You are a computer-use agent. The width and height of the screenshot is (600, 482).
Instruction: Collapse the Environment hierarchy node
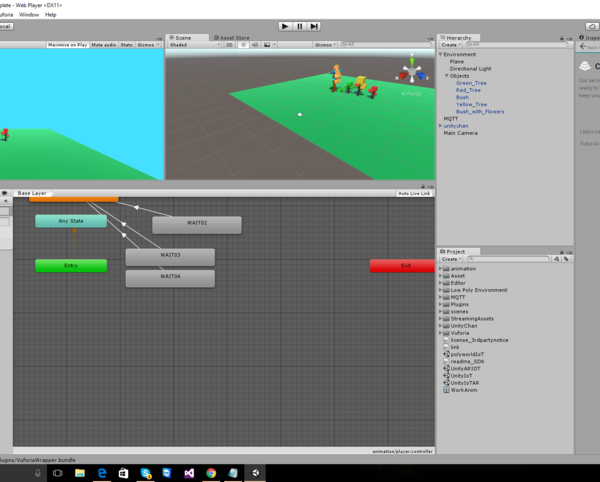440,54
